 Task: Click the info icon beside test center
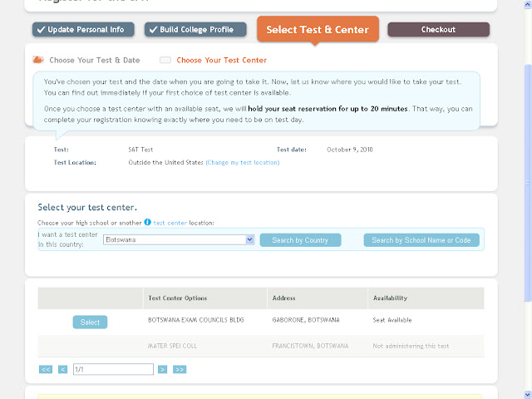pyautogui.click(x=147, y=222)
